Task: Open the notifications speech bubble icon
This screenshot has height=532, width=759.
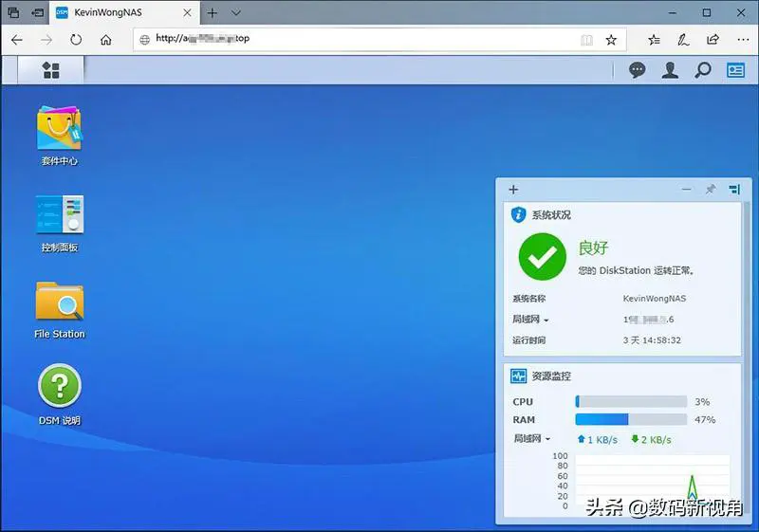Action: pos(638,70)
